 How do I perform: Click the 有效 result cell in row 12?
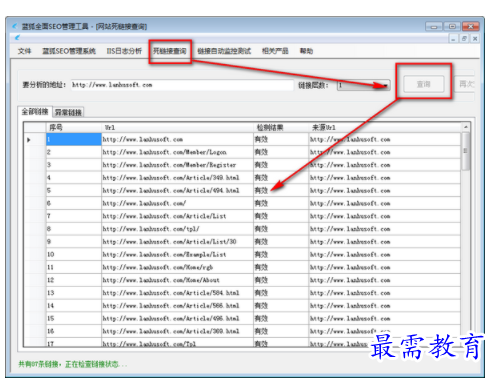click(x=281, y=280)
